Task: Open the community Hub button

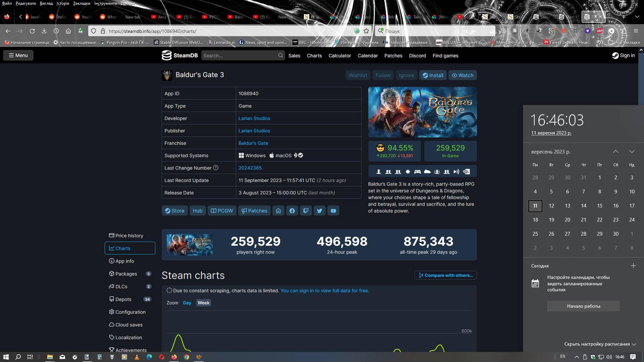Action: pyautogui.click(x=198, y=211)
